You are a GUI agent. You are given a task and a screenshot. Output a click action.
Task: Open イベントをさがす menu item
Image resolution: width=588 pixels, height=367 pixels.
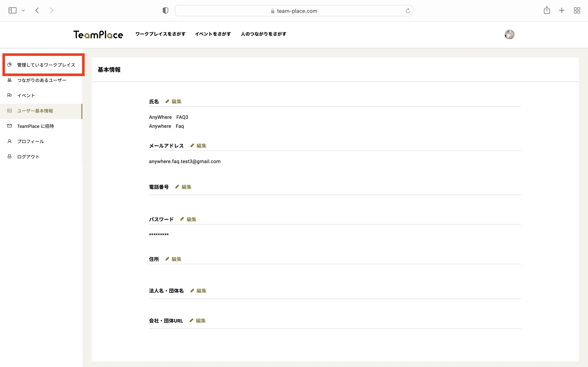[x=213, y=34]
